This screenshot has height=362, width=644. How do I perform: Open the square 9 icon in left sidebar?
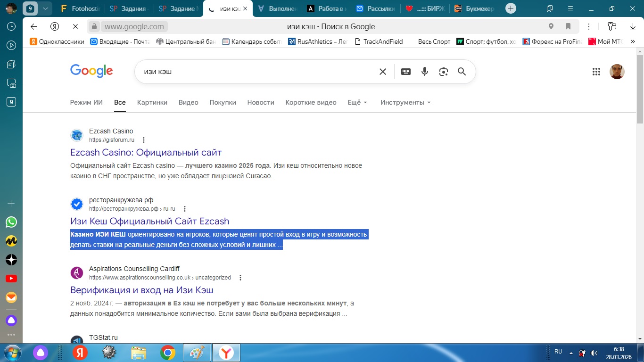[11, 102]
